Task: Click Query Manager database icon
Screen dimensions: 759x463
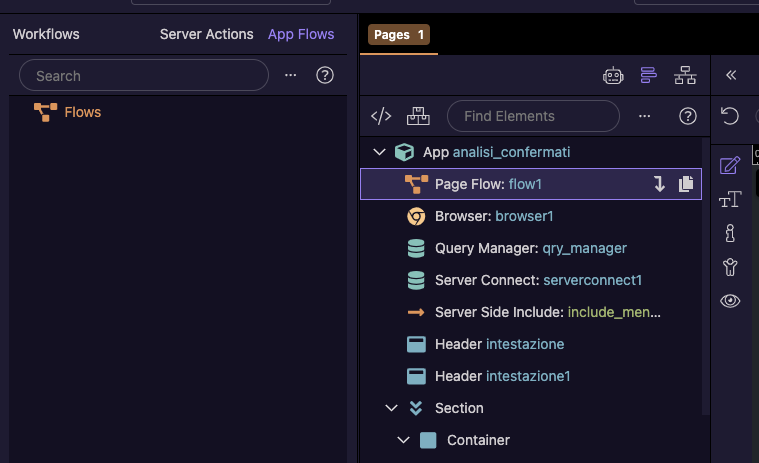Action: 416,248
